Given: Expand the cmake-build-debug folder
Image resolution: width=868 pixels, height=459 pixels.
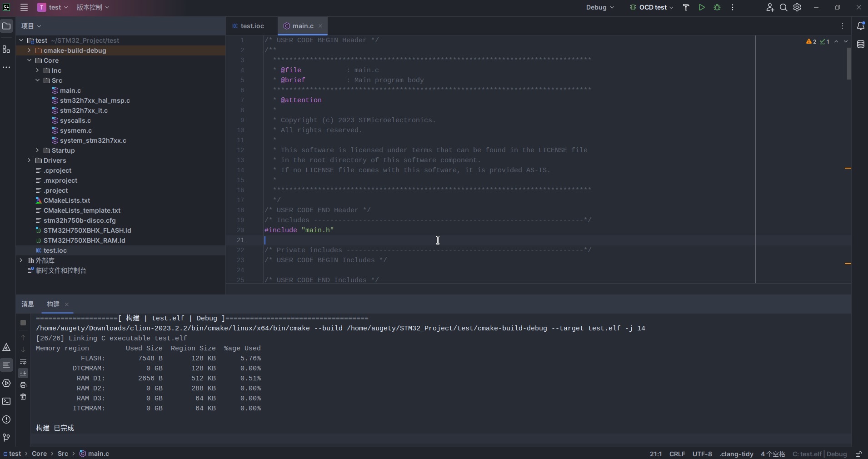Looking at the screenshot, I should pyautogui.click(x=29, y=50).
